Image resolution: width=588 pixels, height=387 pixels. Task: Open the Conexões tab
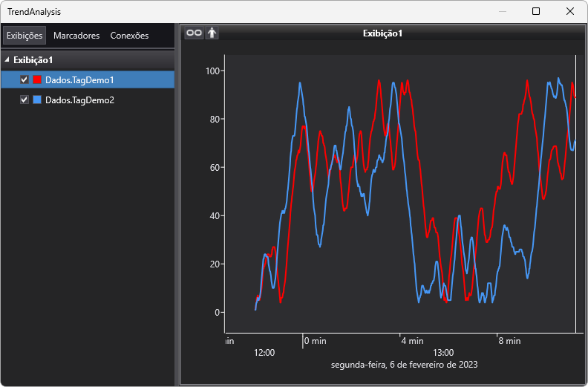pos(129,36)
